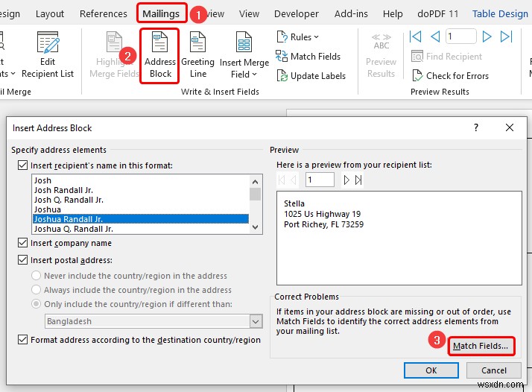532x392 pixels.
Task: Show first recipient in dialog preview
Action: pyautogui.click(x=281, y=180)
